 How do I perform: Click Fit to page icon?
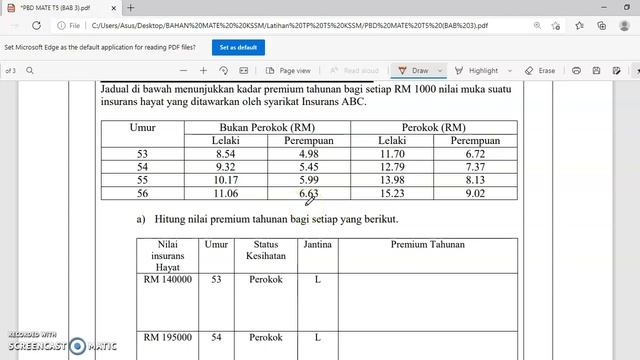click(244, 70)
